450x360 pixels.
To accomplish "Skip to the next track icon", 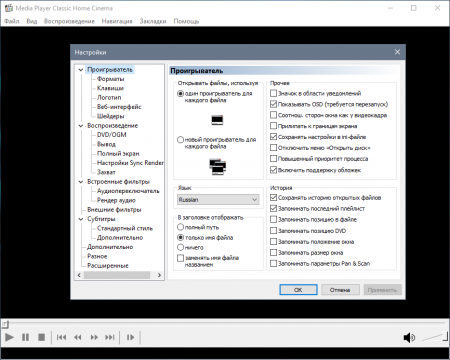I will coord(110,337).
